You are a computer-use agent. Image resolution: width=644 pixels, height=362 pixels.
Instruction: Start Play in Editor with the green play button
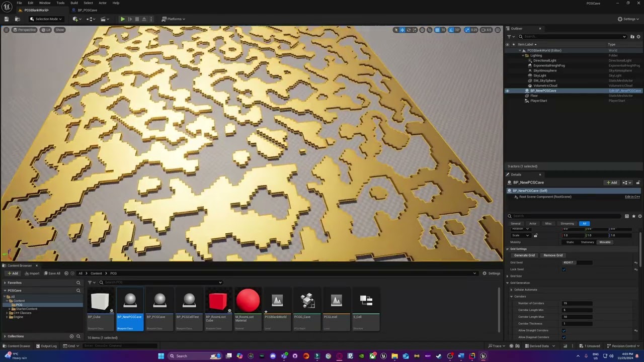pyautogui.click(x=122, y=19)
